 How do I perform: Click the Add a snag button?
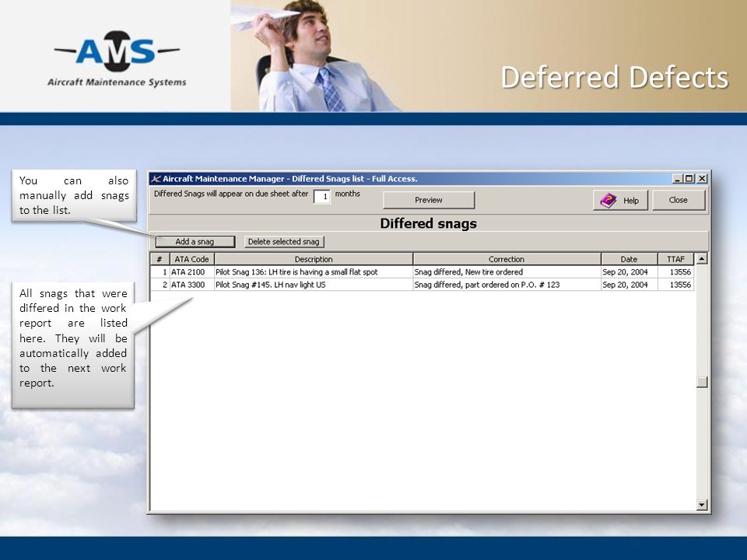point(195,241)
